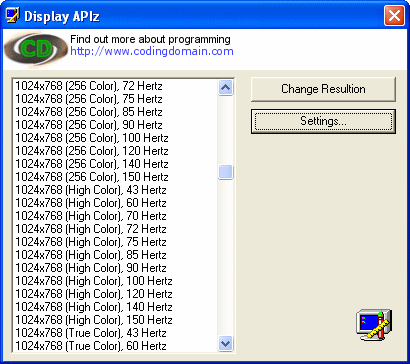Click the list scroll down arrow

[x=226, y=343]
